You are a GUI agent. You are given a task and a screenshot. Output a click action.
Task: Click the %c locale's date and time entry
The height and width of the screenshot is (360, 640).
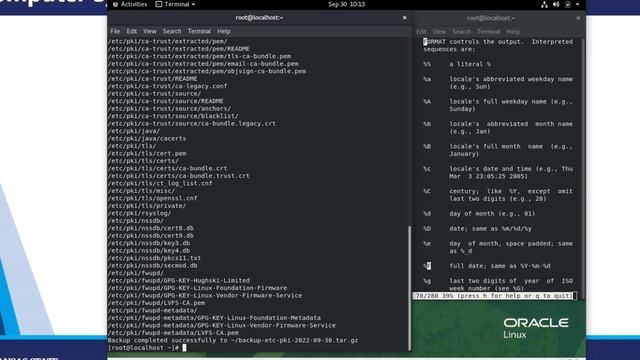click(498, 173)
